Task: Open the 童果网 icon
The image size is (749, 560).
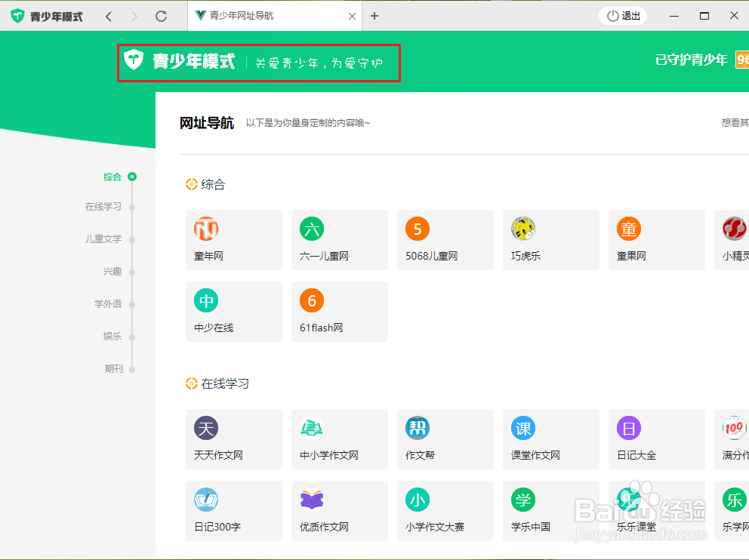Action: [656, 240]
